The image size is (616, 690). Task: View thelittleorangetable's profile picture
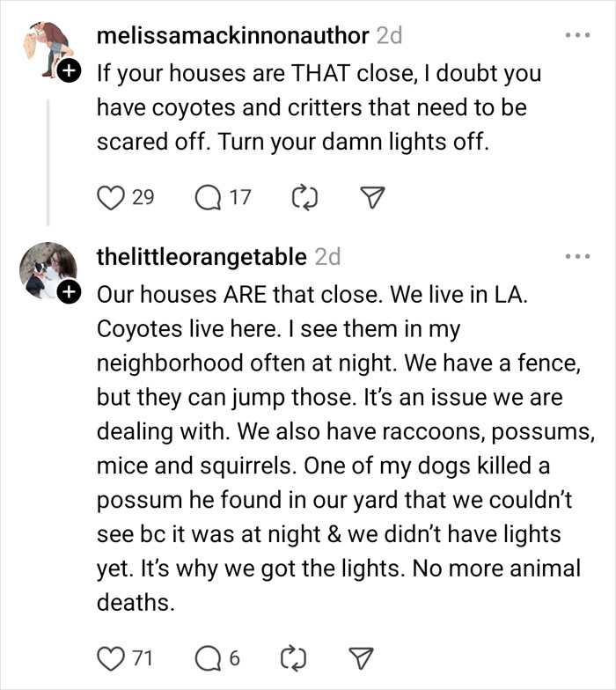coord(48,268)
